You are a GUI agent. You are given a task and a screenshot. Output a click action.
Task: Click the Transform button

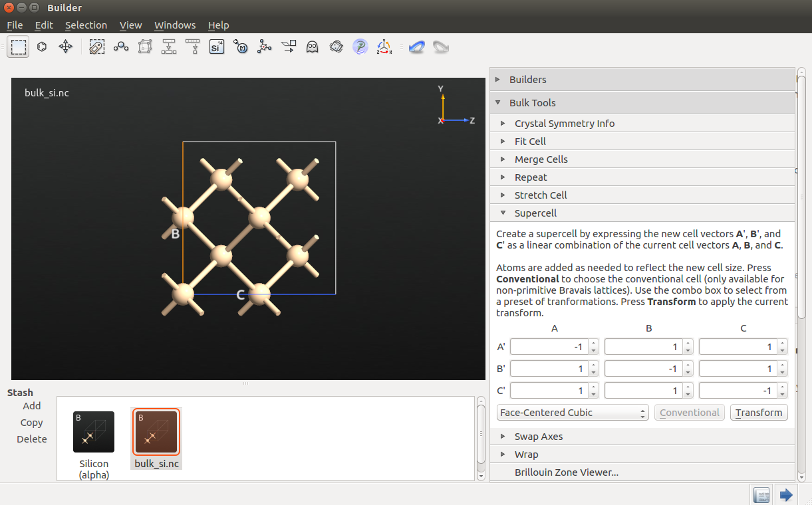point(759,413)
